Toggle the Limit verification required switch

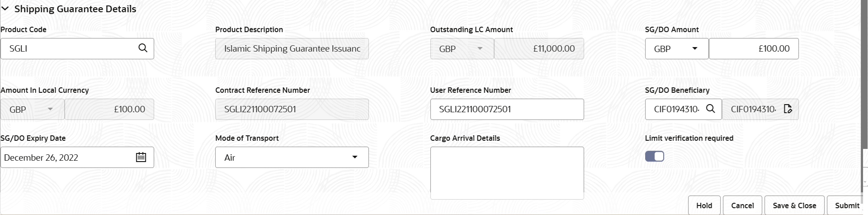coord(654,157)
